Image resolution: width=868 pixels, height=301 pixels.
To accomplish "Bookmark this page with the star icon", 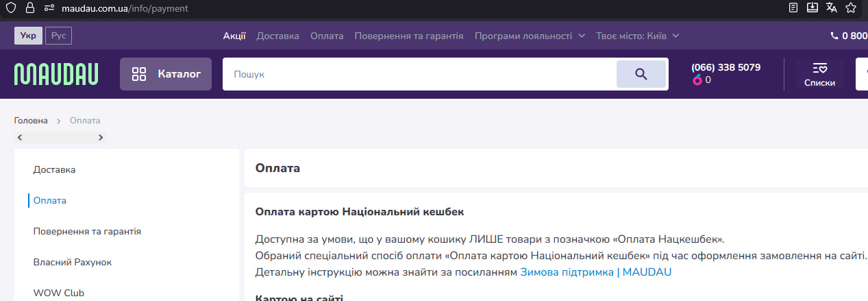I will (851, 8).
